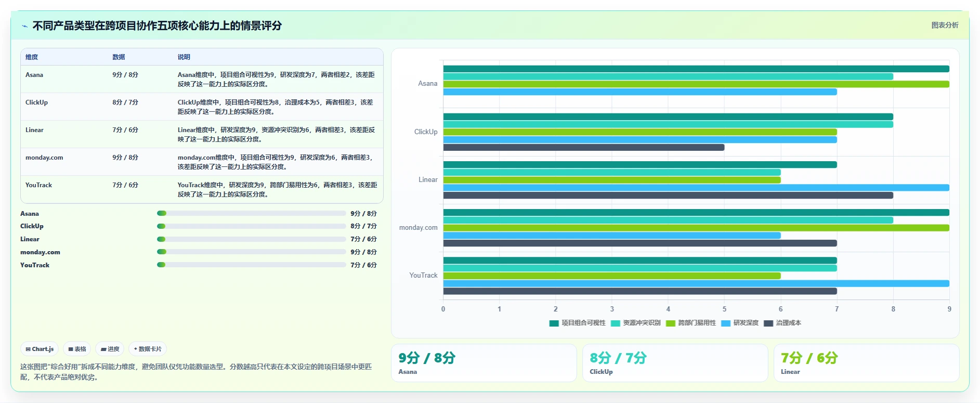Select the Asana row name in the table
980x403 pixels.
coord(34,75)
